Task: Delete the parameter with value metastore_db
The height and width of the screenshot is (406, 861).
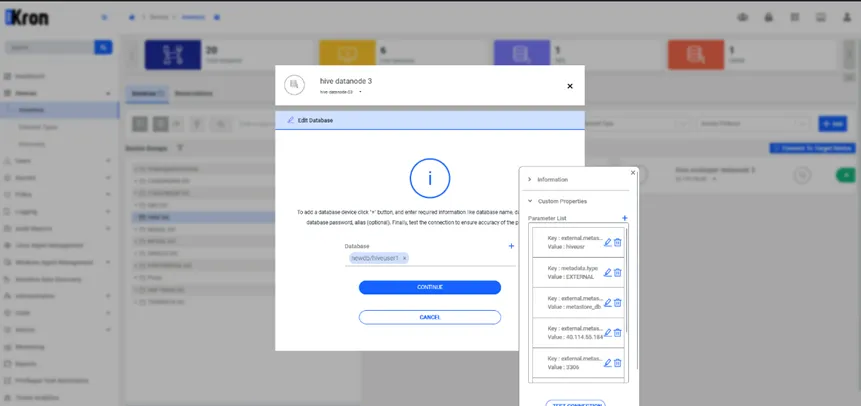Action: (617, 303)
